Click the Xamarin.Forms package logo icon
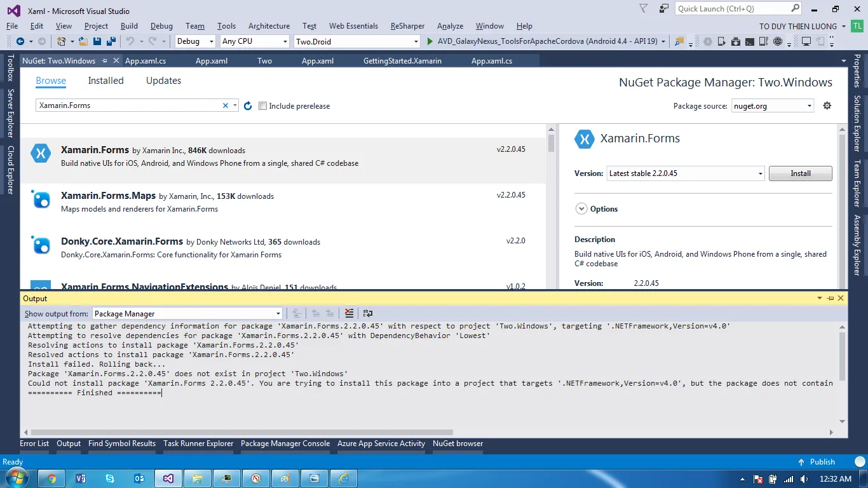The height and width of the screenshot is (488, 868). coord(41,152)
